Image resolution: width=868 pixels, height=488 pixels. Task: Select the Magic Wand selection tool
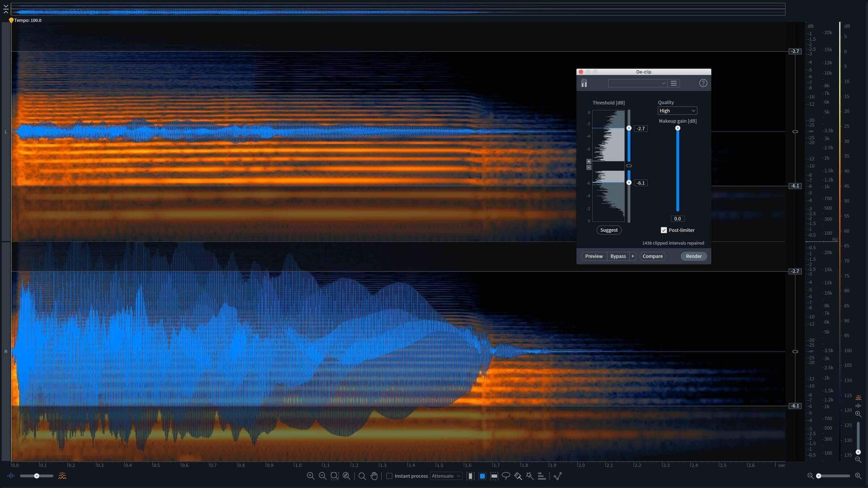(530, 476)
